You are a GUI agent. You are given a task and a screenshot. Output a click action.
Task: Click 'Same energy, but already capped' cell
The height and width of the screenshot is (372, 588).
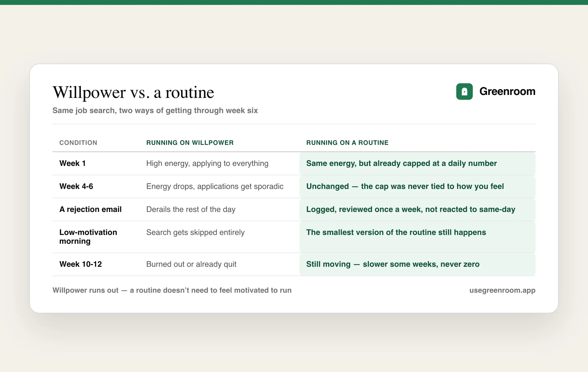point(417,163)
